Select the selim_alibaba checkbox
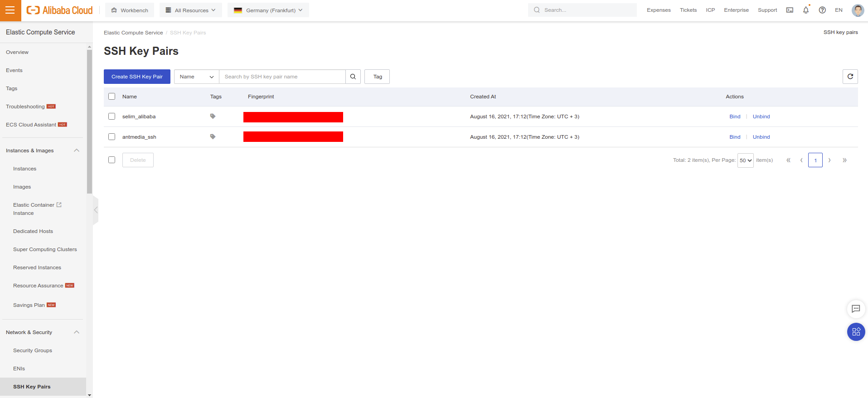 (x=112, y=116)
